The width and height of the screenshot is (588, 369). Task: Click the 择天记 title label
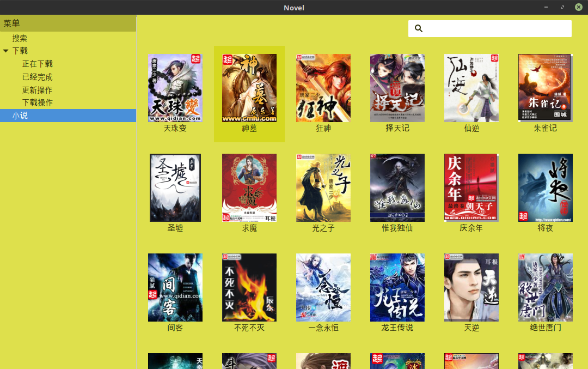coord(397,129)
